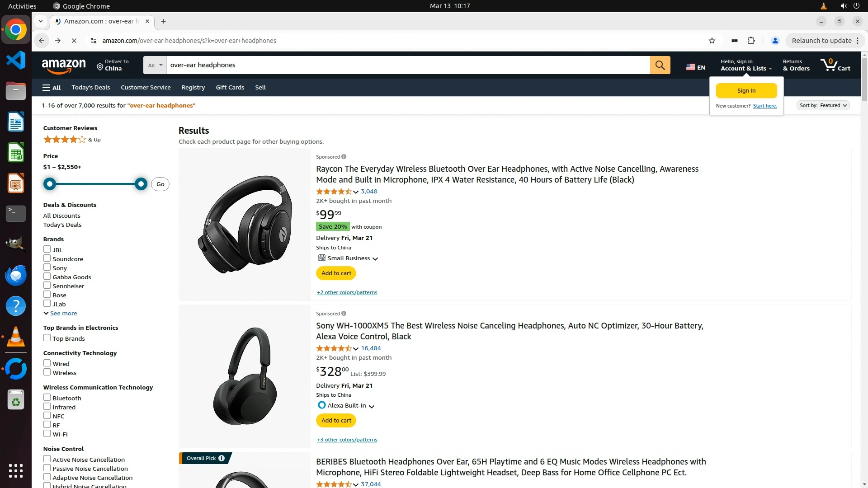Viewport: 868px width, 488px height.
Task: Open the All search category dropdown
Action: click(155, 65)
